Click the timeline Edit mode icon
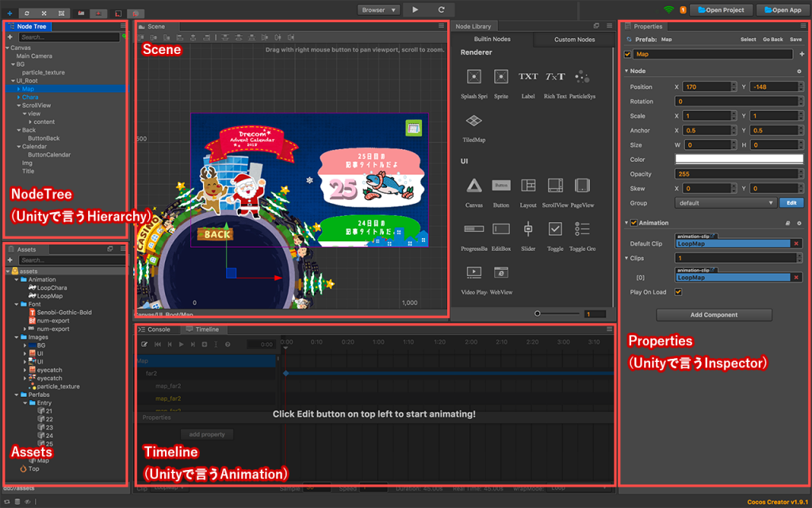 pos(144,344)
